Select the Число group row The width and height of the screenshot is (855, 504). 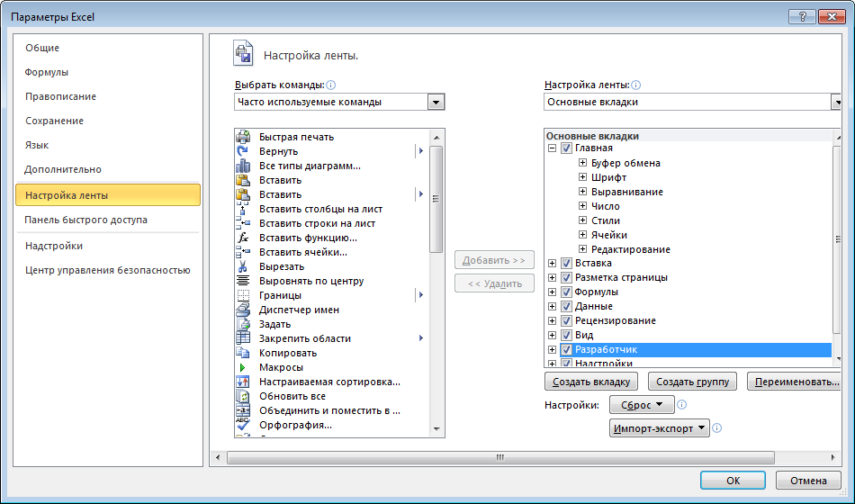point(606,206)
